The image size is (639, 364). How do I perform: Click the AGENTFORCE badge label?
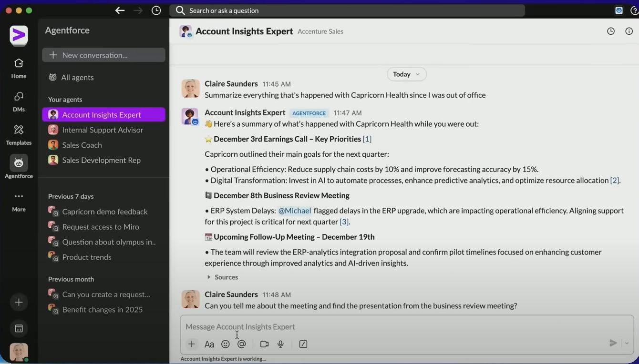tap(309, 113)
